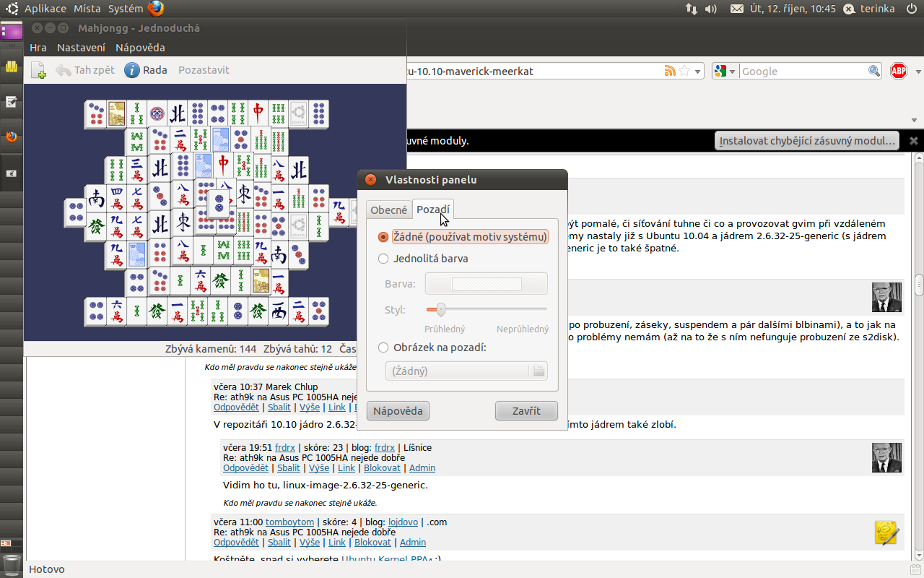Undo move with Tah zpět
This screenshot has height=578, width=924.
(85, 70)
